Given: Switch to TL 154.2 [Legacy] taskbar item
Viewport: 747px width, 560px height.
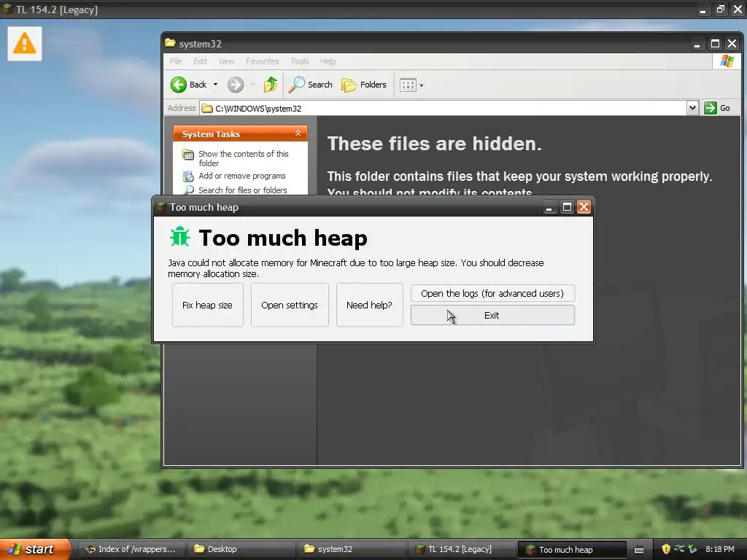Looking at the screenshot, I should (x=460, y=549).
